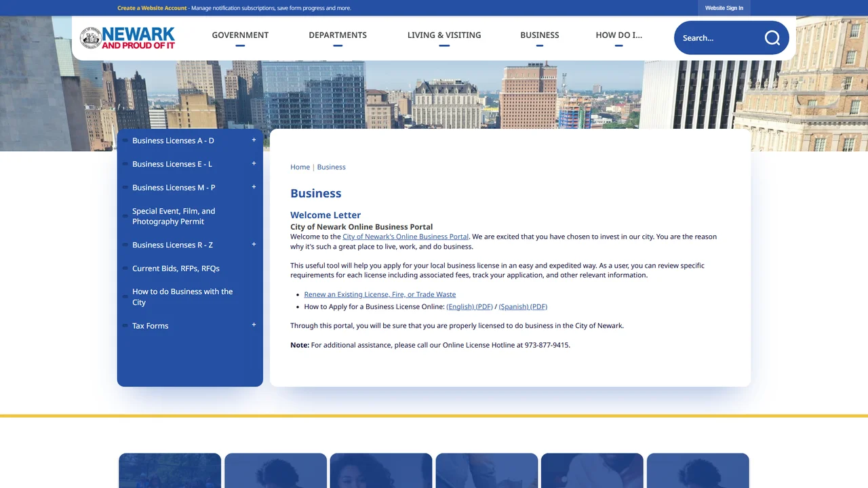The width and height of the screenshot is (868, 488).
Task: Click 'City of Newark Online Business Portal' subheading
Action: coord(361,227)
